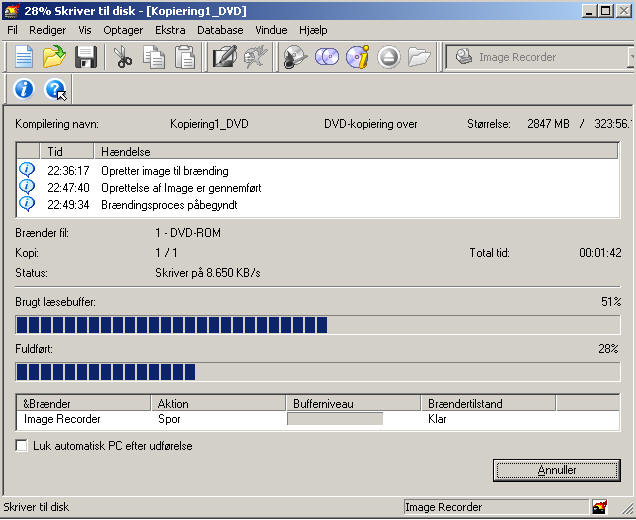The width and height of the screenshot is (636, 520).
Task: Click the Disc info icon
Action: click(x=358, y=57)
